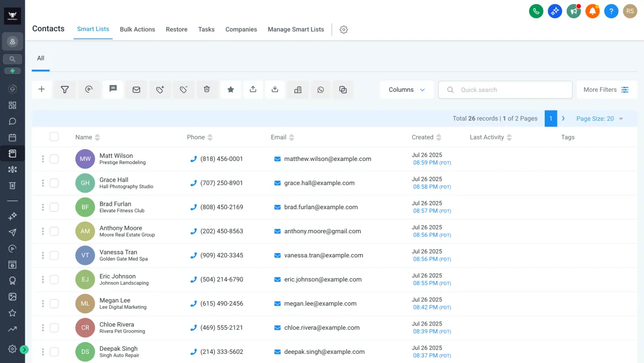Click the plus icon to add contact

coord(41,90)
